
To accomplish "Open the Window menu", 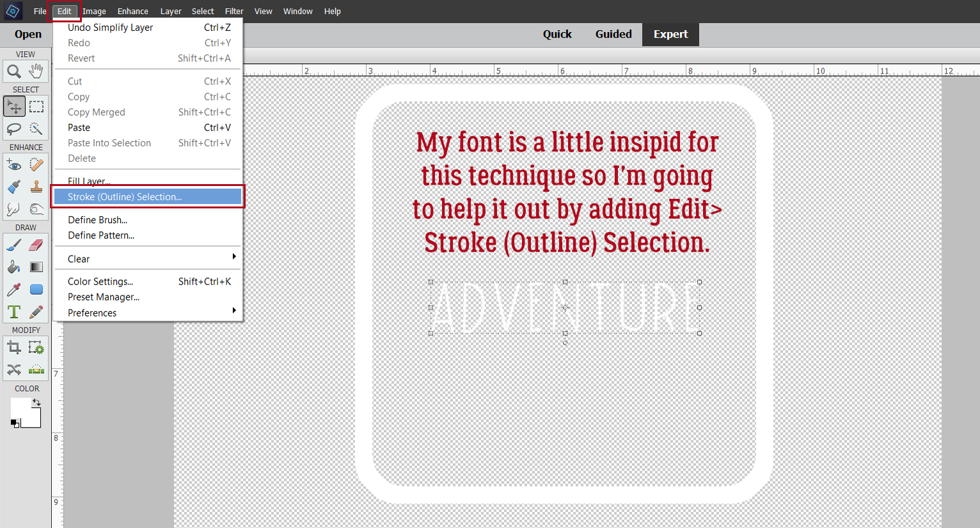I will click(x=298, y=11).
